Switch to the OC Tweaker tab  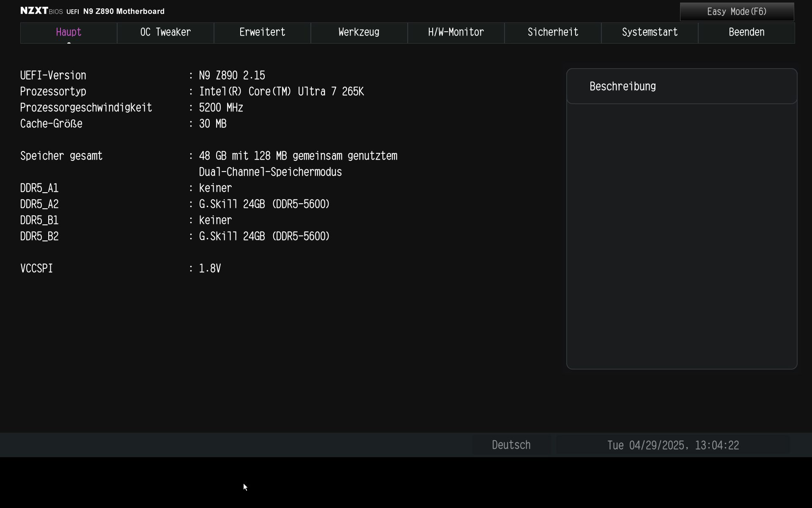(x=165, y=33)
